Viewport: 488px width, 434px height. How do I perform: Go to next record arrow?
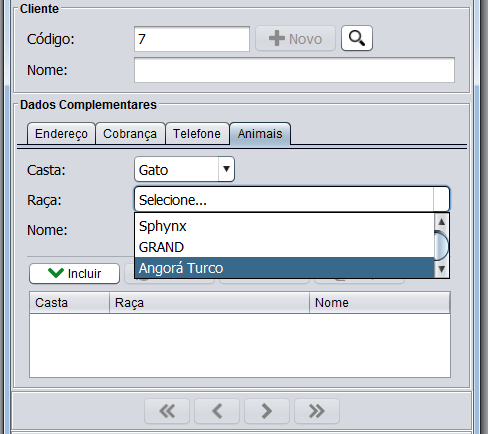(x=267, y=411)
